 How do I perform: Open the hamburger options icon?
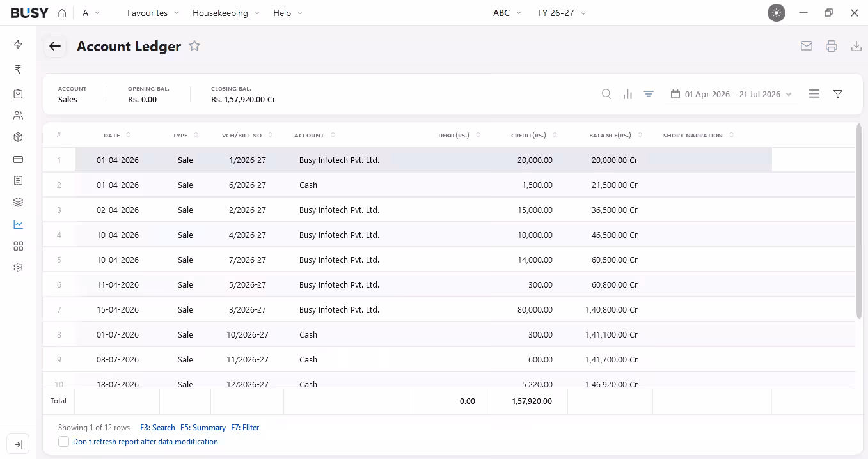(814, 94)
